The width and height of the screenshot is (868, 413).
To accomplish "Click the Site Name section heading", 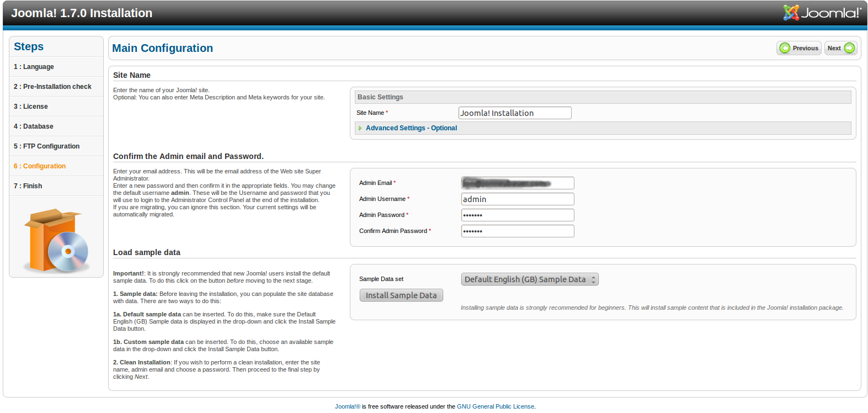I will point(132,75).
